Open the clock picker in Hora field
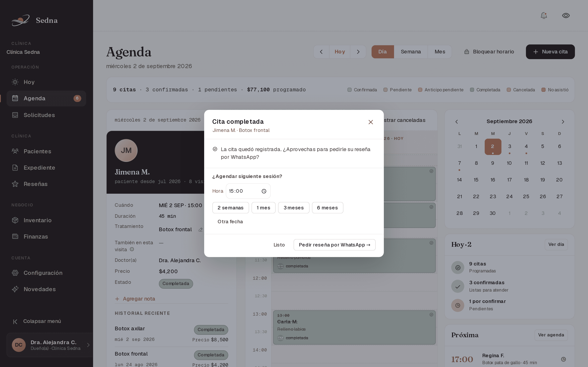The width and height of the screenshot is (588, 367). (264, 191)
